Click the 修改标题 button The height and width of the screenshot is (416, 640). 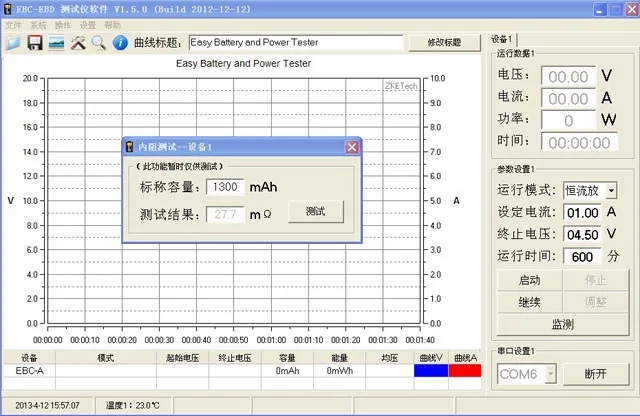(x=444, y=42)
